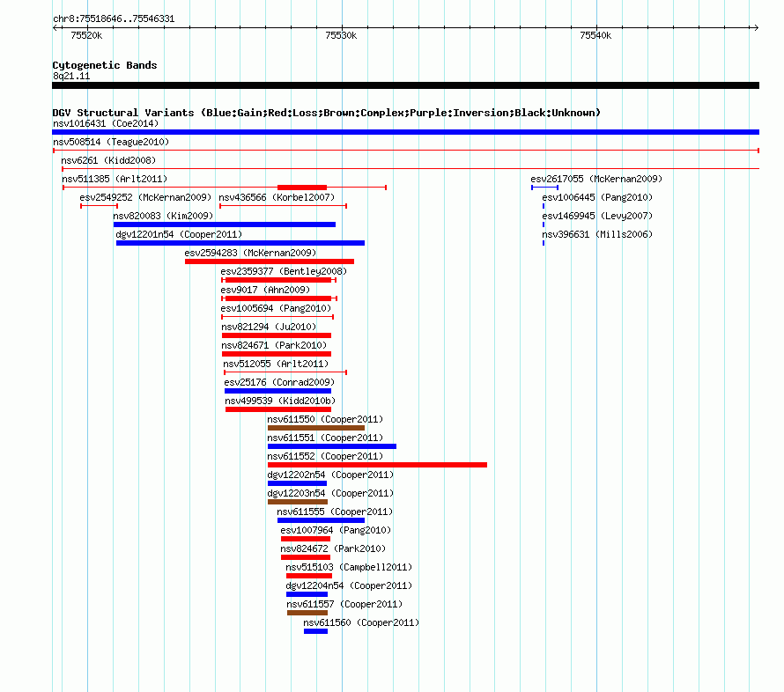Select the nsv499539 red loss bar
This screenshot has width=784, height=692.
(278, 409)
